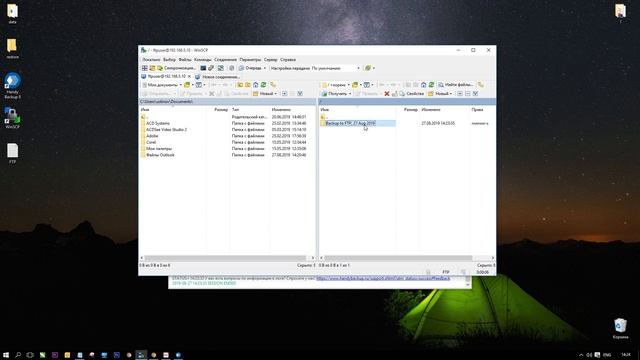Click the Очередь queue button
640x360 pixels.
click(x=250, y=68)
